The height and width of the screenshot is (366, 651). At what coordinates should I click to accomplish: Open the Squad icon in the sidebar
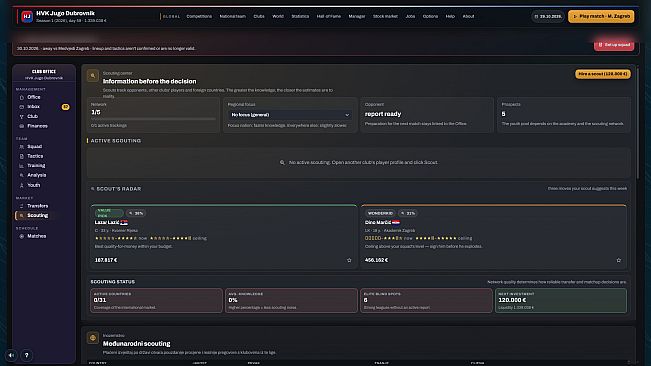[22, 147]
